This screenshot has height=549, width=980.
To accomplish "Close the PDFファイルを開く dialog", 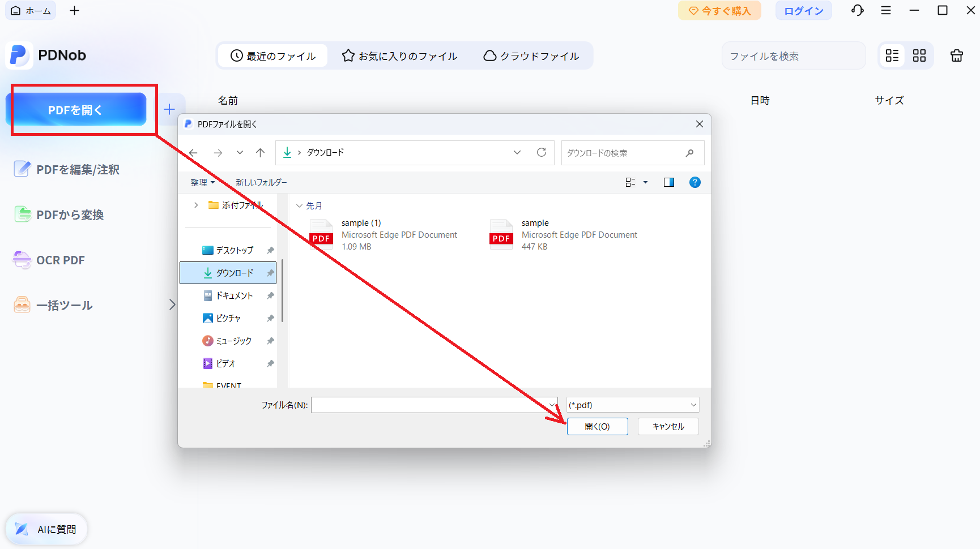I will [700, 124].
